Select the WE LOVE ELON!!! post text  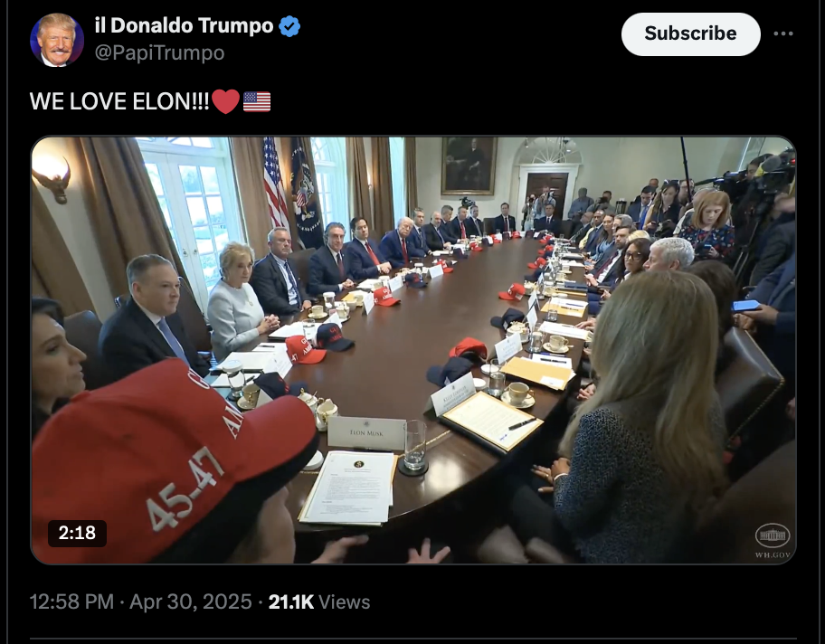coord(119,101)
